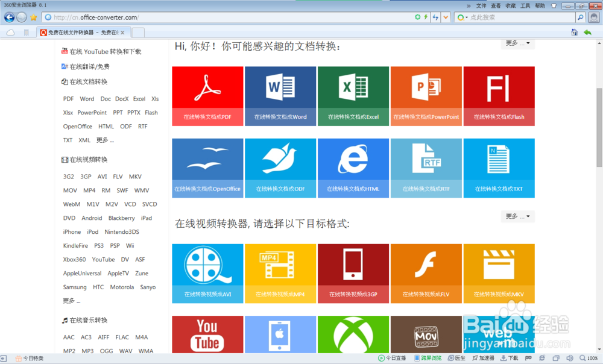Open the convert document to RTF tile
Screen dimensions: 603x364
coord(426,168)
